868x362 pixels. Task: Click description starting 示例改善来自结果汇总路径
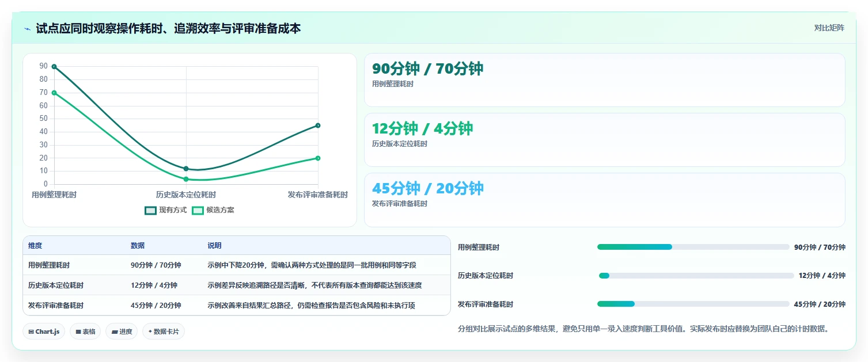(x=311, y=306)
